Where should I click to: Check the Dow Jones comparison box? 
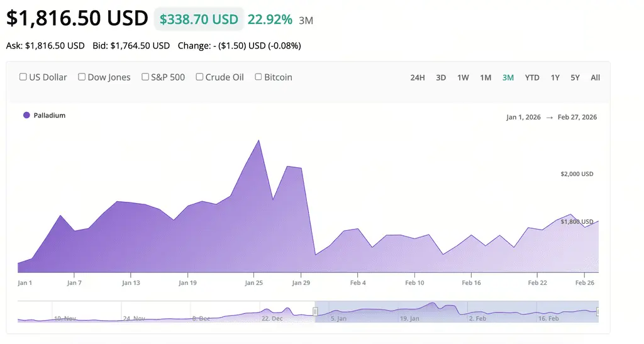pyautogui.click(x=82, y=77)
